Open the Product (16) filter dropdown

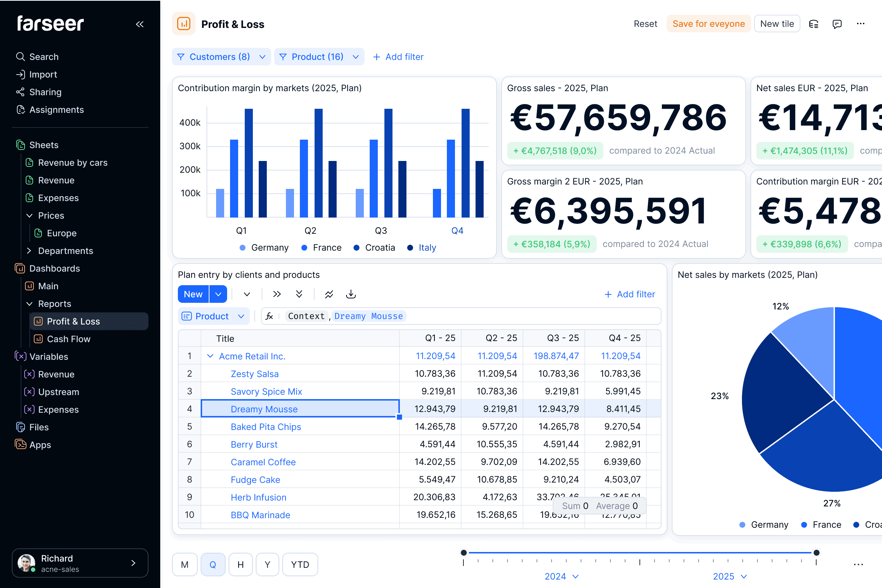319,57
